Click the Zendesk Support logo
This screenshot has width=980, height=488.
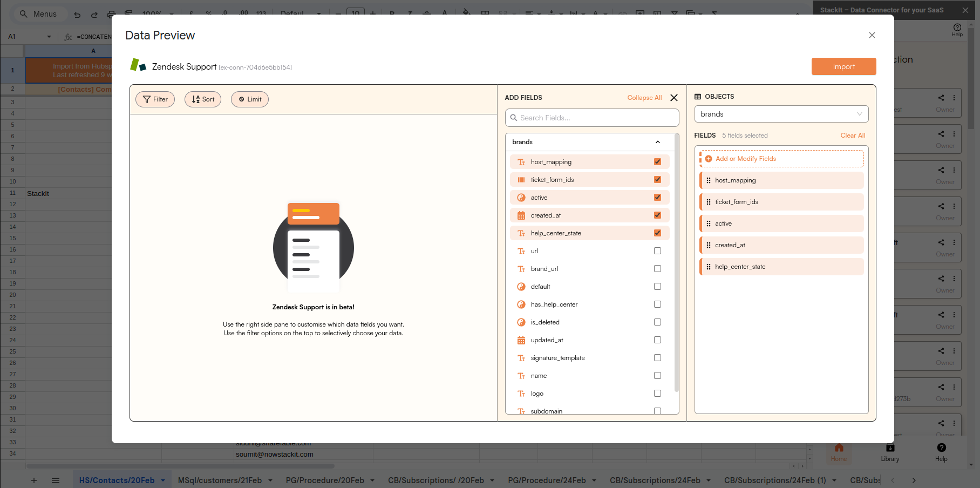(x=138, y=65)
